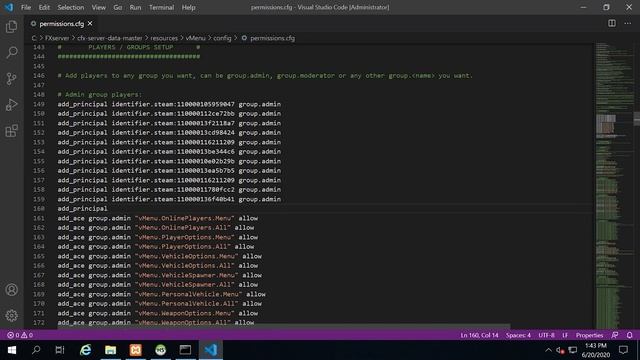Open the Selection menu

(x=71, y=7)
